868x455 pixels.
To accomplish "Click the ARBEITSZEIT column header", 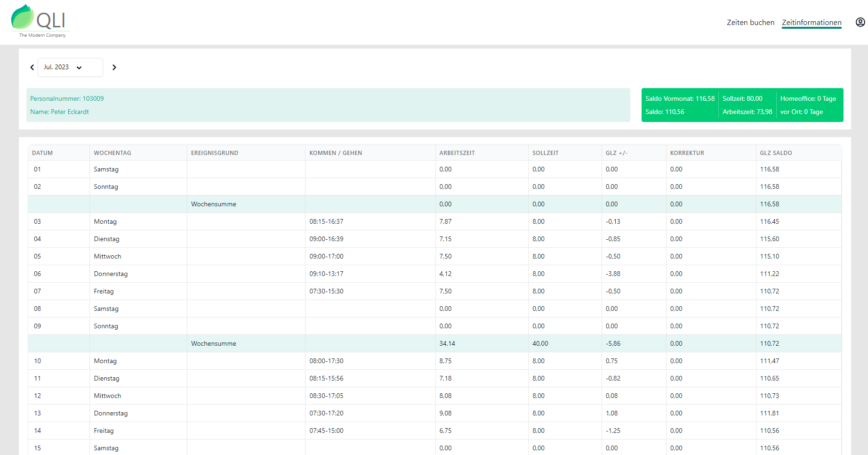I will pos(457,153).
